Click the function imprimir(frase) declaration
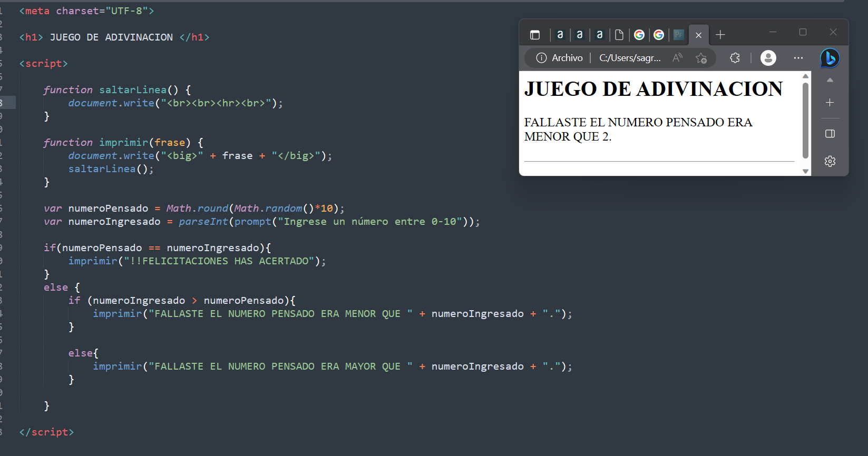Image resolution: width=868 pixels, height=456 pixels. 123,143
